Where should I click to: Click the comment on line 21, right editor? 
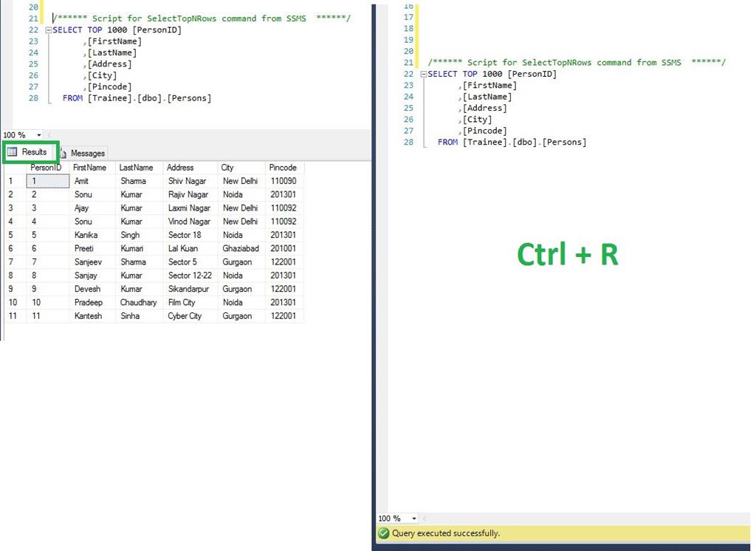coord(577,62)
